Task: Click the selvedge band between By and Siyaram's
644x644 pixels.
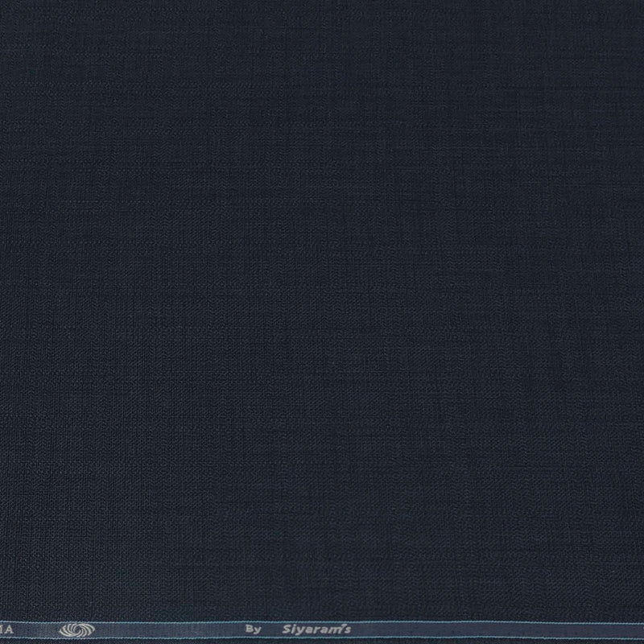Action: point(270,631)
